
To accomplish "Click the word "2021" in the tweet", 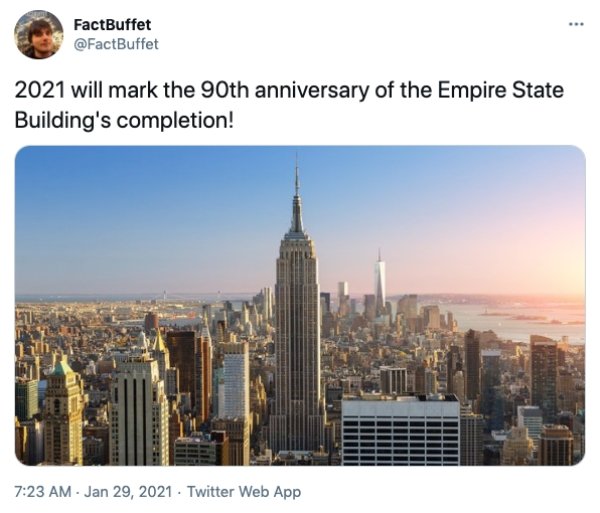I will click(39, 90).
